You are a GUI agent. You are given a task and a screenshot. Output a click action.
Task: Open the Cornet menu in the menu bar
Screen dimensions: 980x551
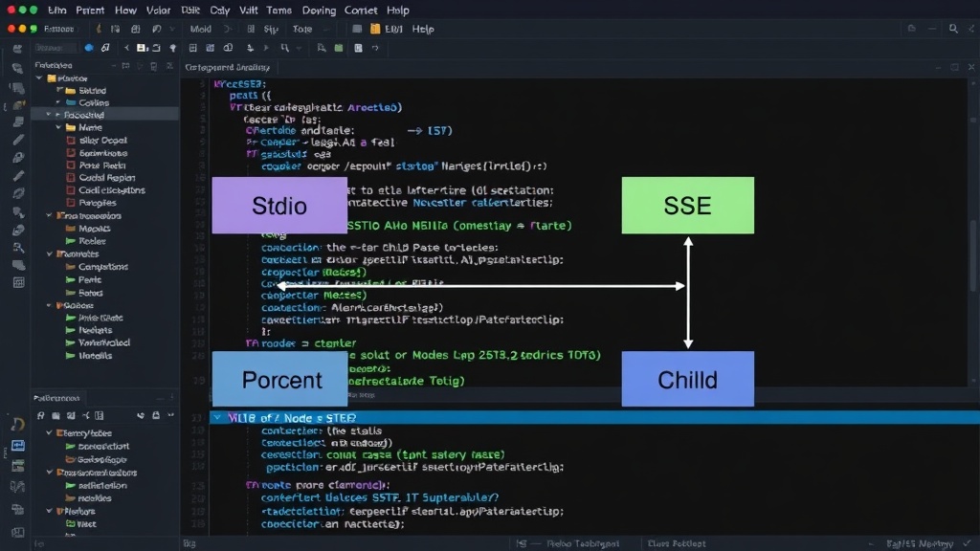pos(361,10)
